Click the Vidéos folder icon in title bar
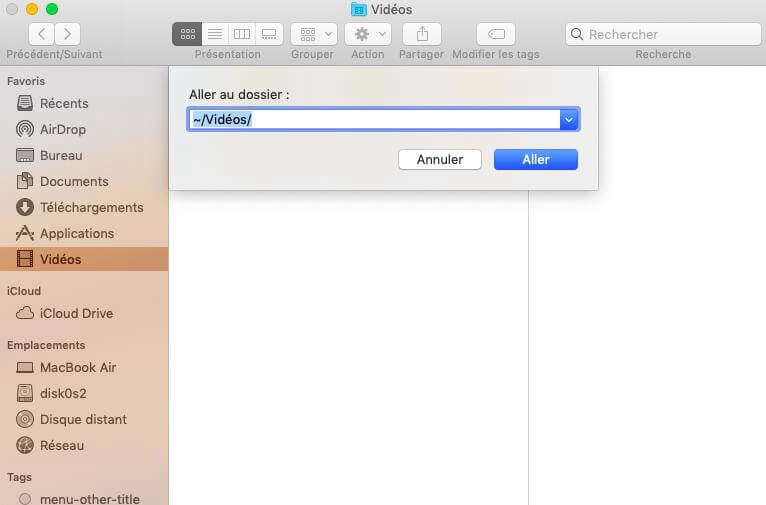 pos(359,9)
